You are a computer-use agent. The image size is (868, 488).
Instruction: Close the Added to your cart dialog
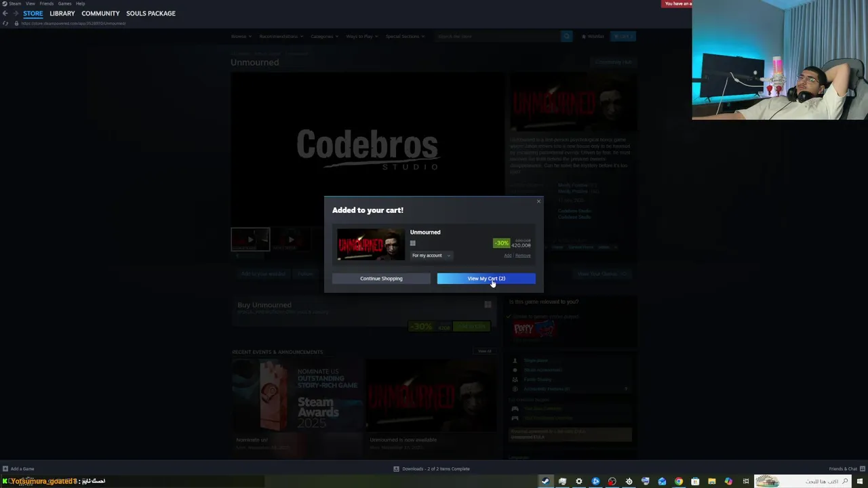click(539, 201)
